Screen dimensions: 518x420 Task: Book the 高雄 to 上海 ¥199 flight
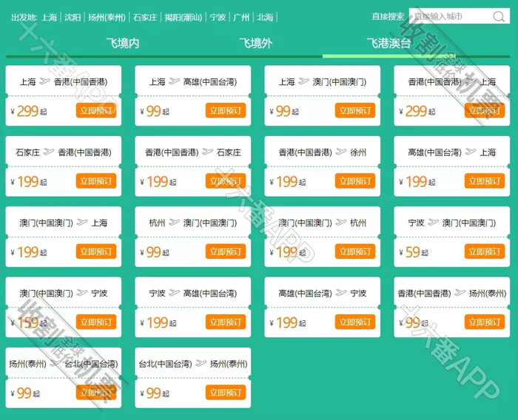point(485,181)
